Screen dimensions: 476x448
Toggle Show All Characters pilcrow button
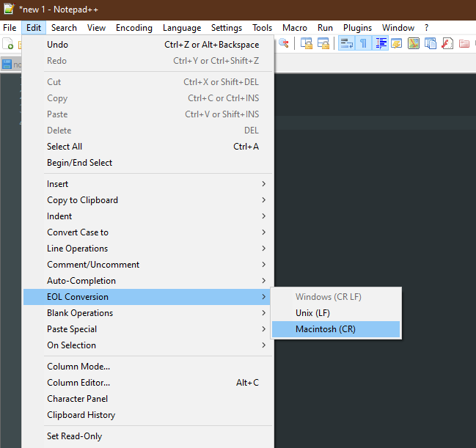(363, 43)
